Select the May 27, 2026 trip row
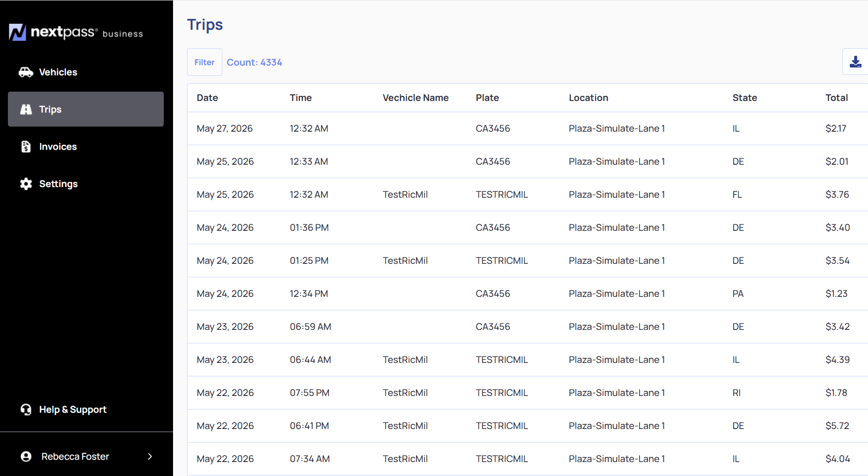 [527, 128]
